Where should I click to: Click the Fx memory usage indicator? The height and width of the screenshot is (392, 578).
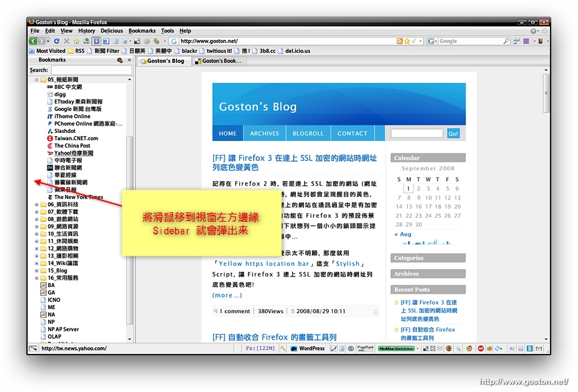[260, 349]
